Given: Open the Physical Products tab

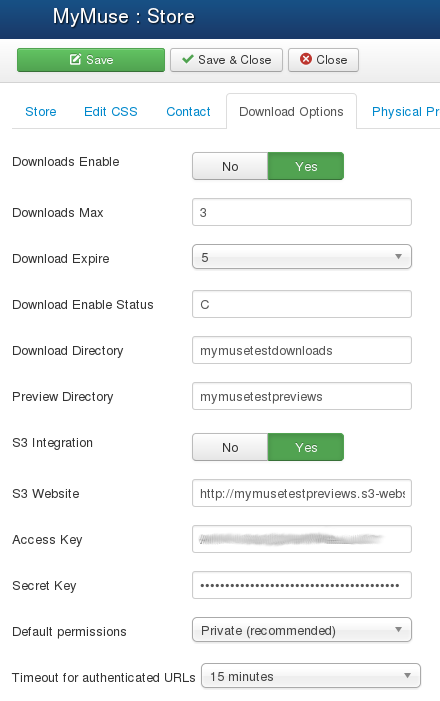Looking at the screenshot, I should [405, 112].
